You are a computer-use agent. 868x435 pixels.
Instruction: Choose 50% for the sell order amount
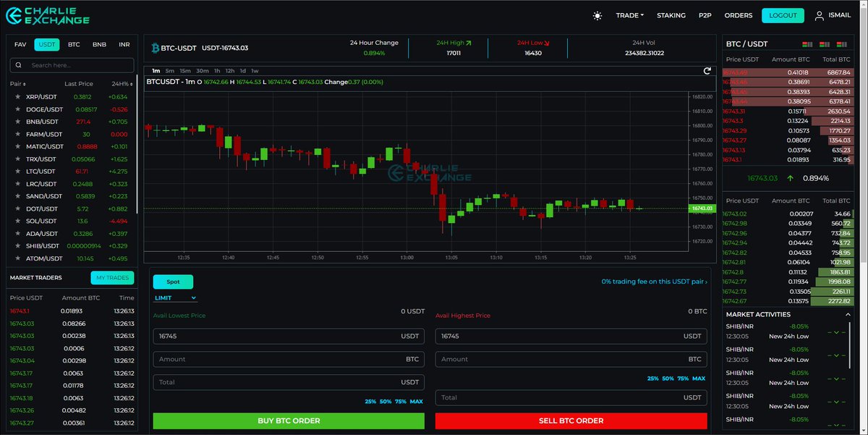[x=668, y=379]
